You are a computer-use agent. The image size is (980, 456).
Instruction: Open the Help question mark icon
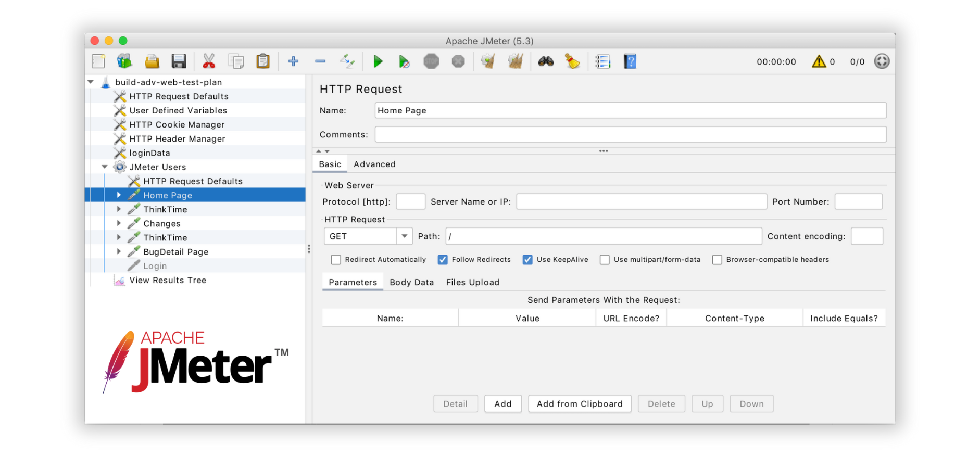tap(630, 61)
